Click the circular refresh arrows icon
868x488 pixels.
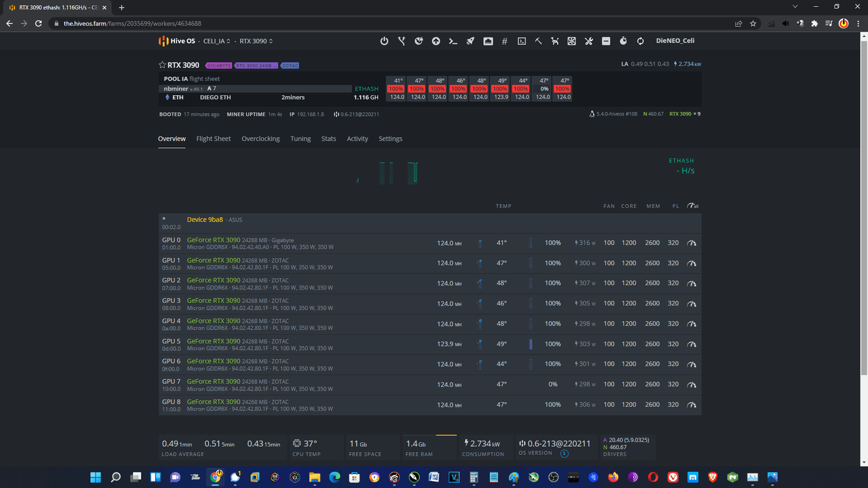click(641, 41)
